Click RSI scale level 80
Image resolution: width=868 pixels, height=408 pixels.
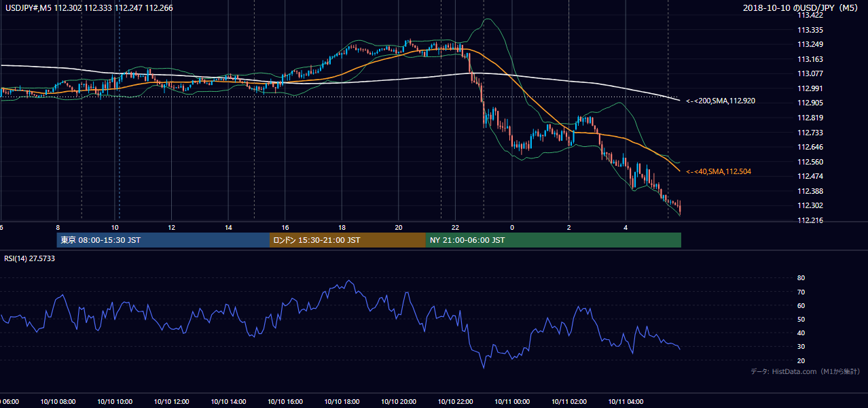tap(801, 278)
